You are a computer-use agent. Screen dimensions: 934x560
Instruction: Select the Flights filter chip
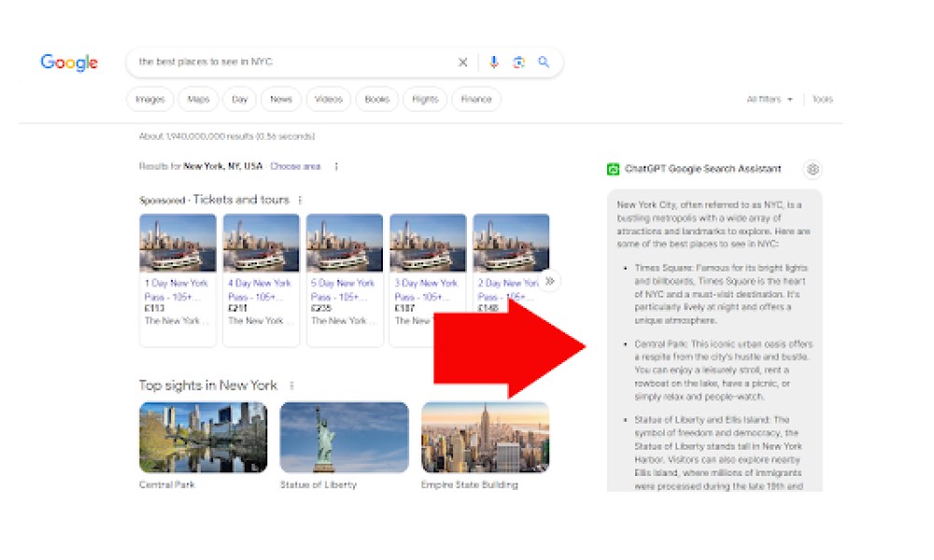[x=425, y=99]
